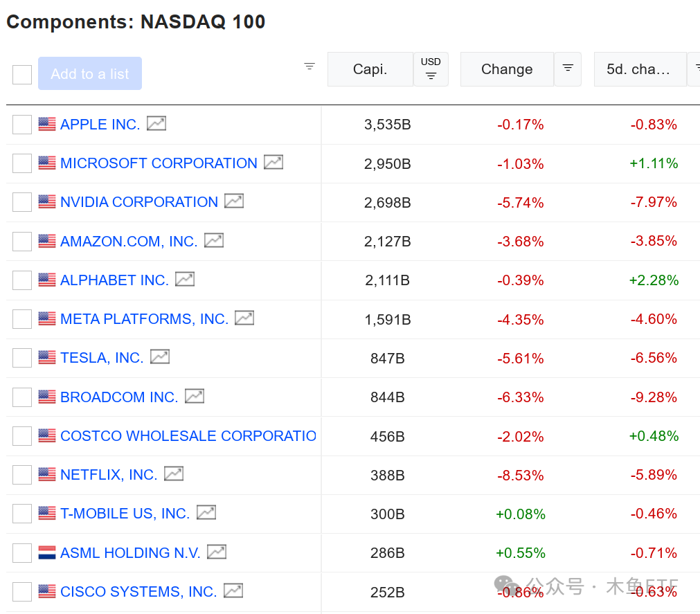700x614 pixels.
Task: Open the chart icon beside Apple Inc.
Action: point(156,124)
